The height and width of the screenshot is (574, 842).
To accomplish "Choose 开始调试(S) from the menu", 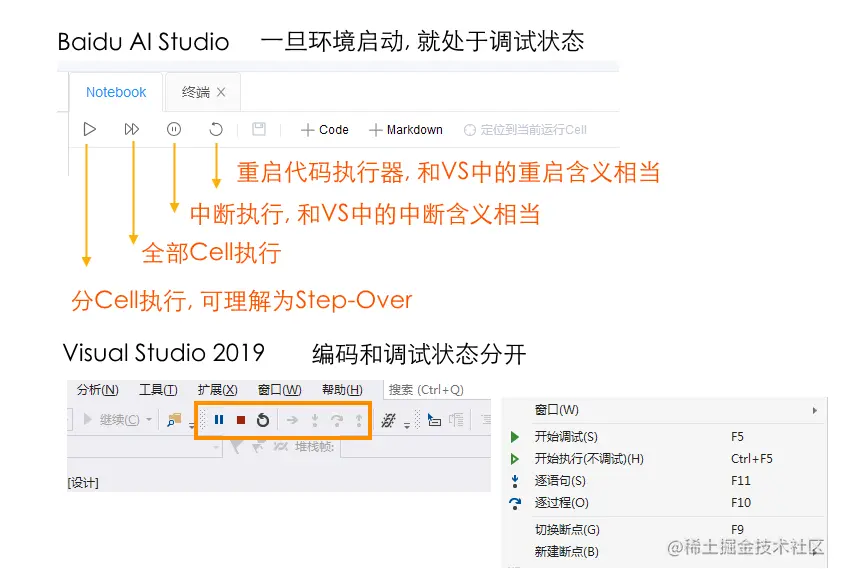I will tap(665, 437).
